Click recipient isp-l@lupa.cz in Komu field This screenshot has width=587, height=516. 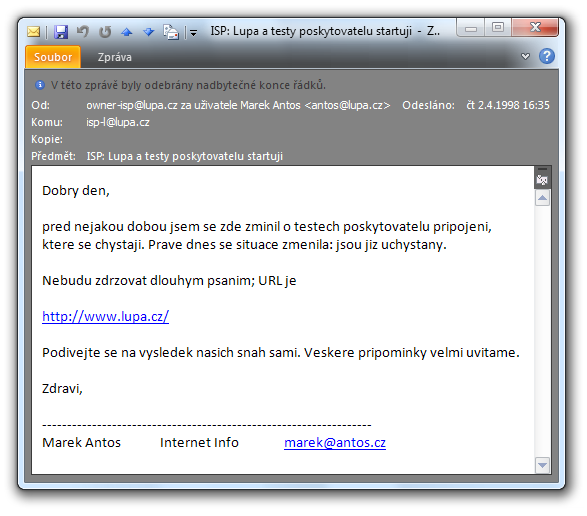[118, 122]
